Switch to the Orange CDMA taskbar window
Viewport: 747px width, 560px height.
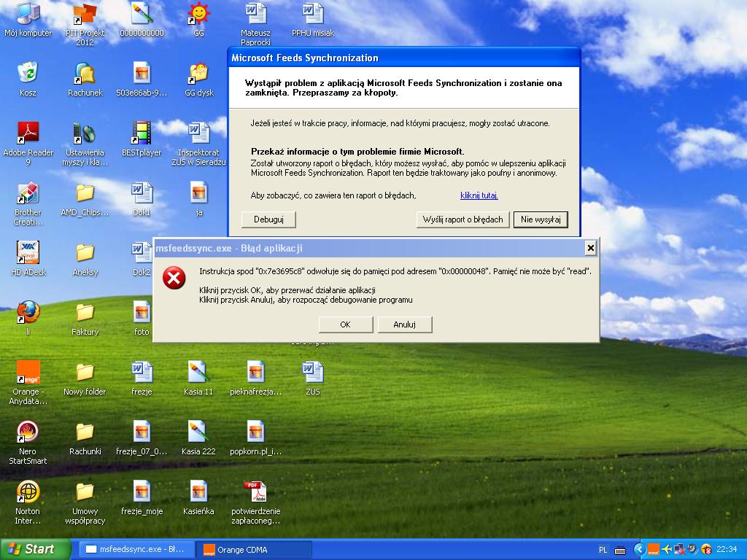coord(255,550)
